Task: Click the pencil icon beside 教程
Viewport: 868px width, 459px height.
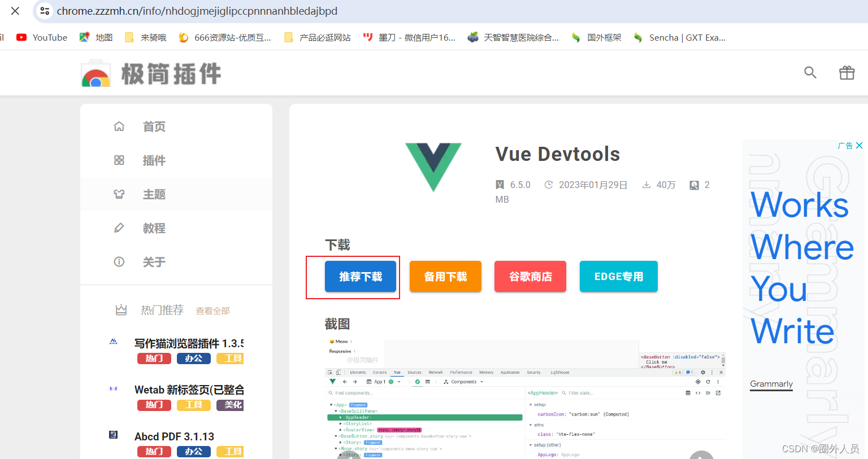Action: coord(119,228)
